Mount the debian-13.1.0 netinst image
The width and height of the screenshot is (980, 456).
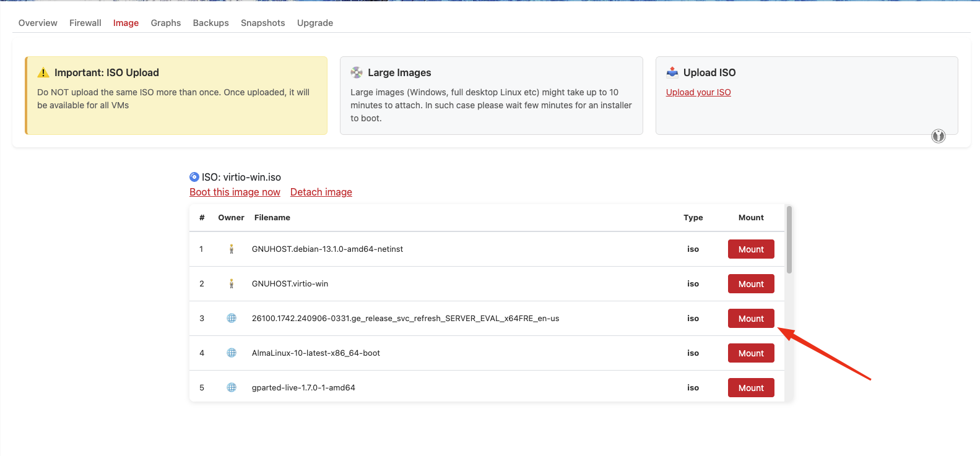click(x=751, y=249)
